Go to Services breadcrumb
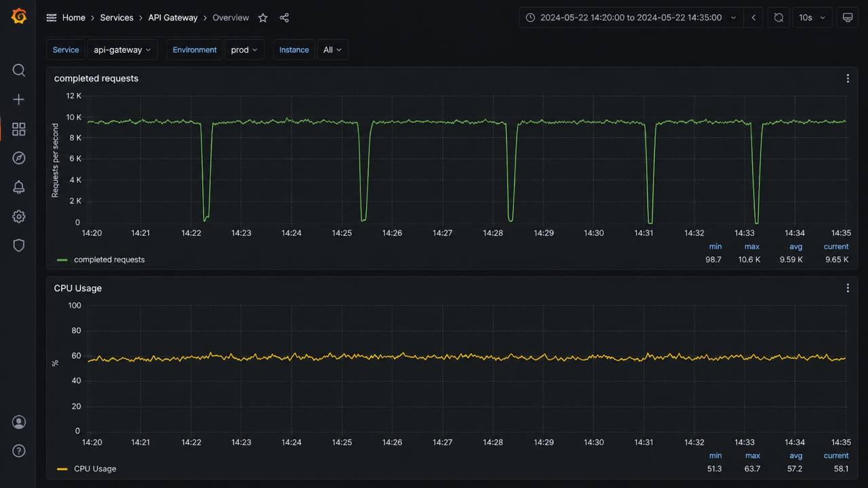Viewport: 868px width, 488px height. 117,18
